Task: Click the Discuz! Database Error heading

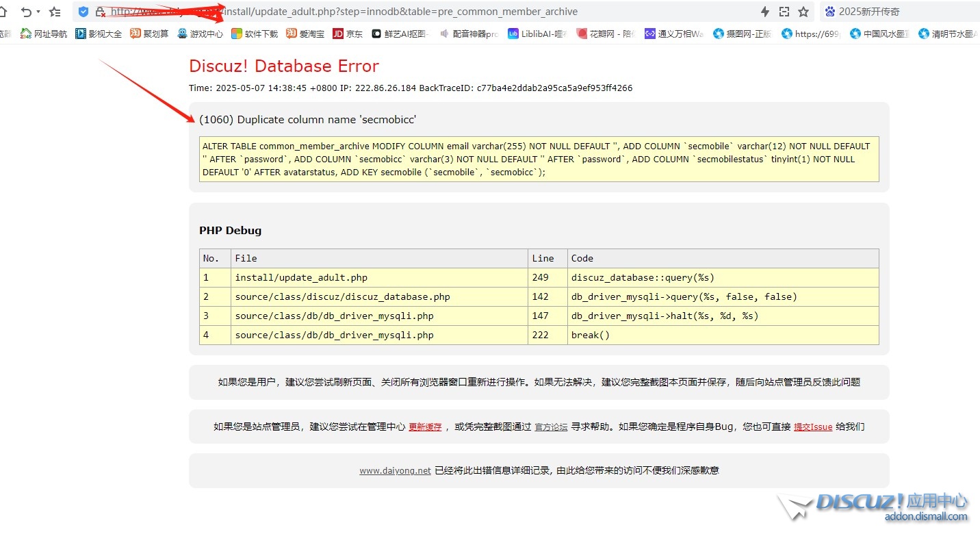Action: click(x=284, y=66)
